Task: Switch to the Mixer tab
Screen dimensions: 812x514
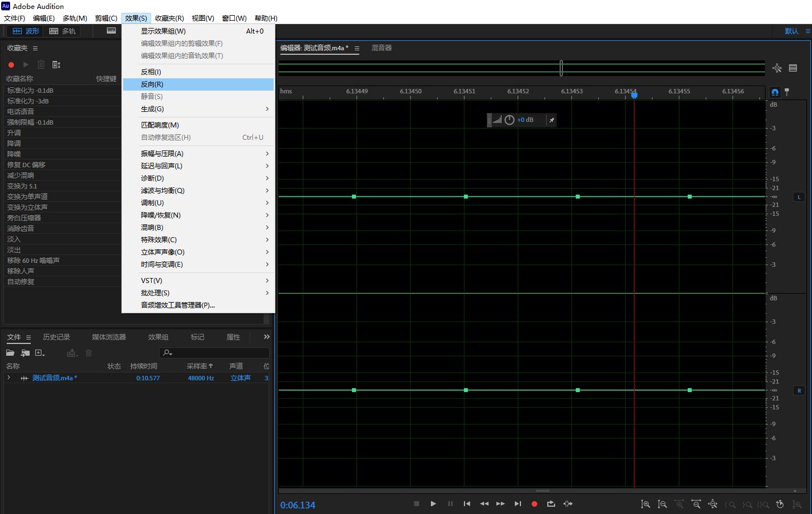Action: [x=382, y=48]
